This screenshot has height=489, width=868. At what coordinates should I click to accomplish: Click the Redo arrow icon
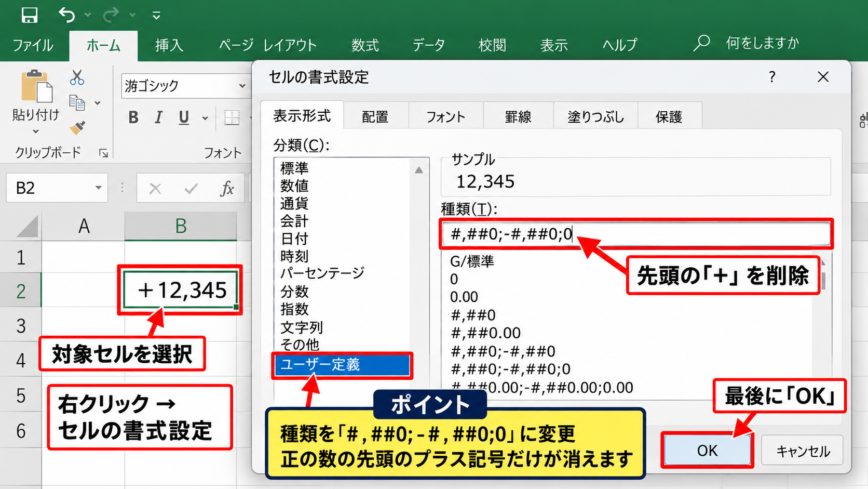tap(111, 15)
